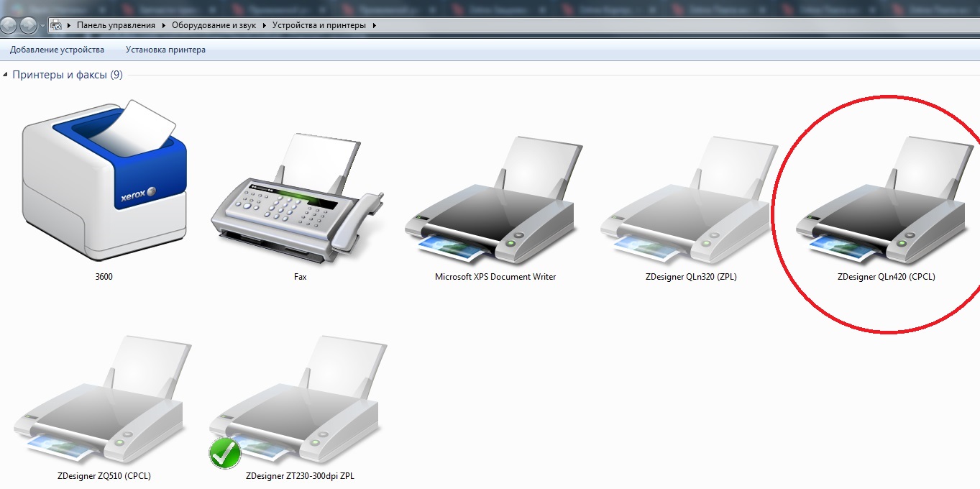Click the Forward navigation arrow button
Screen dimensions: 980x489
click(29, 25)
